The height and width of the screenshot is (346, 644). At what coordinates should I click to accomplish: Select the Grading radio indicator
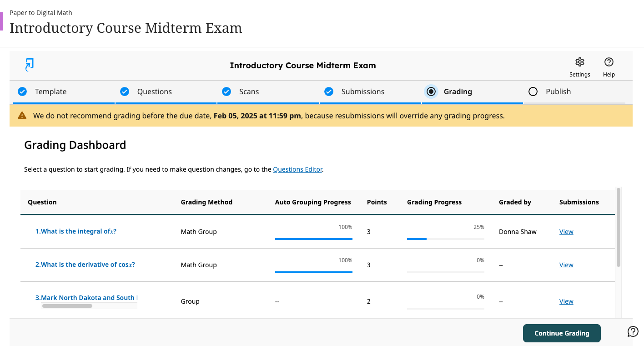pos(431,92)
